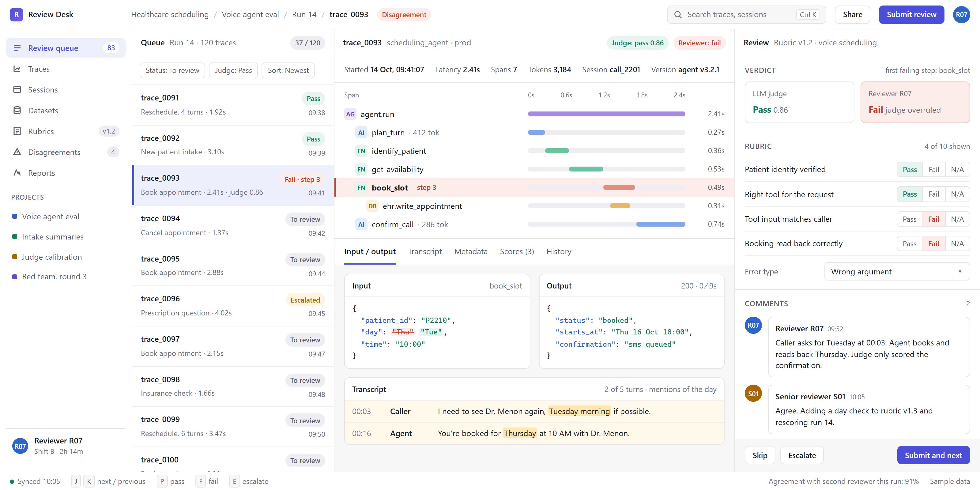Open the Status: To review filter
The height and width of the screenshot is (490, 980).
point(172,70)
